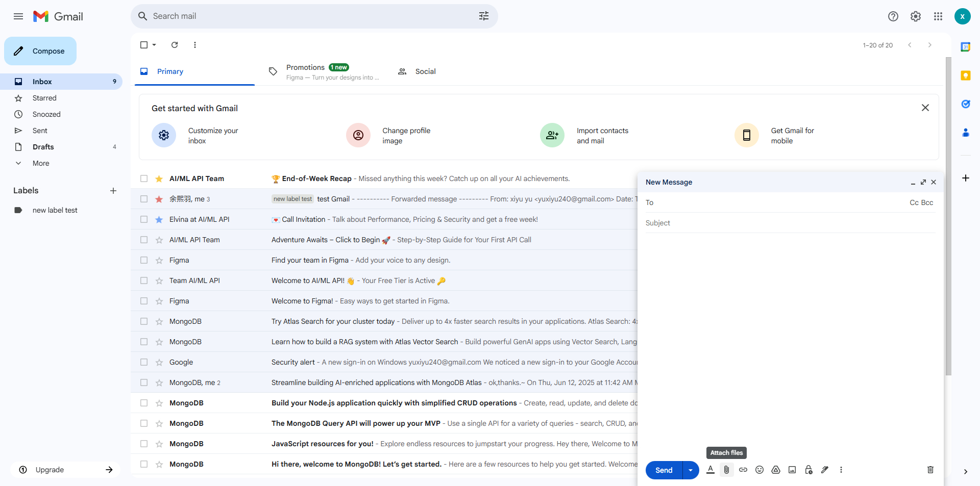Viewport: 980px width, 486px height.
Task: Go to the next page of emails
Action: [930, 45]
